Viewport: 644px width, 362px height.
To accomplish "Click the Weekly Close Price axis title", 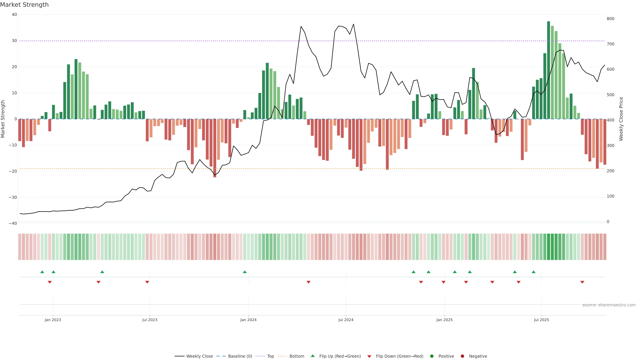I will point(621,119).
